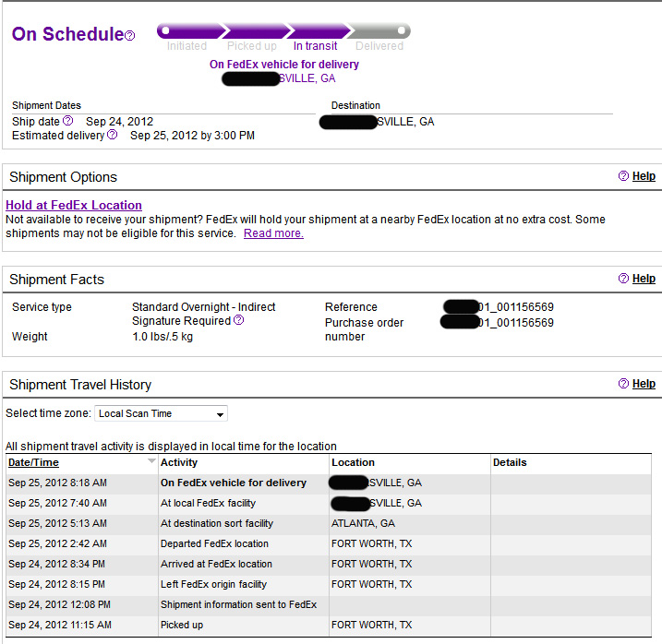
Task: Click the Ship date help icon
Action: click(67, 121)
